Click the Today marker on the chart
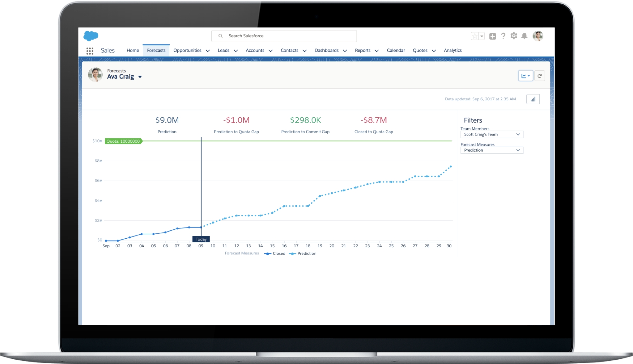This screenshot has width=633, height=364. (201, 239)
